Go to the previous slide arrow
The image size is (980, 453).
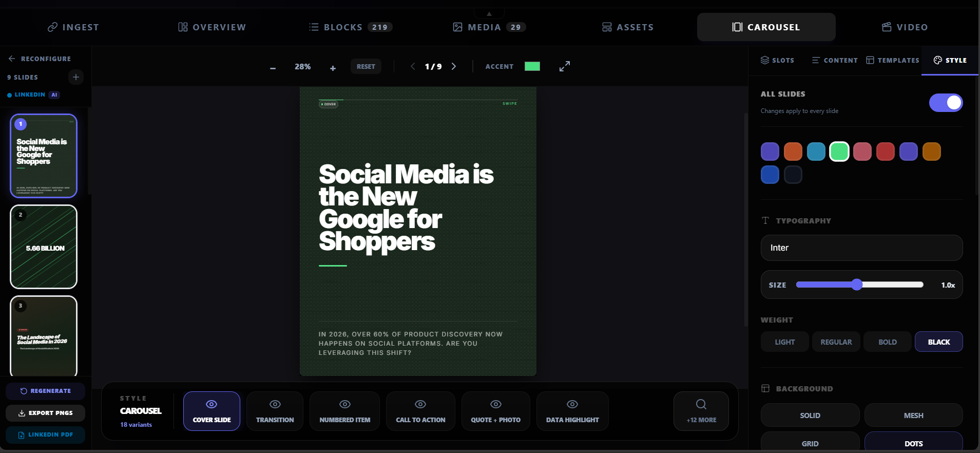tap(413, 66)
